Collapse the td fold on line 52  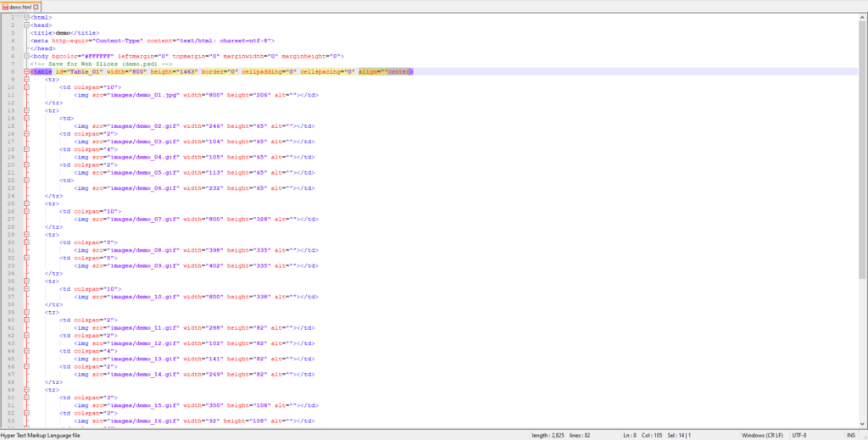(x=26, y=413)
